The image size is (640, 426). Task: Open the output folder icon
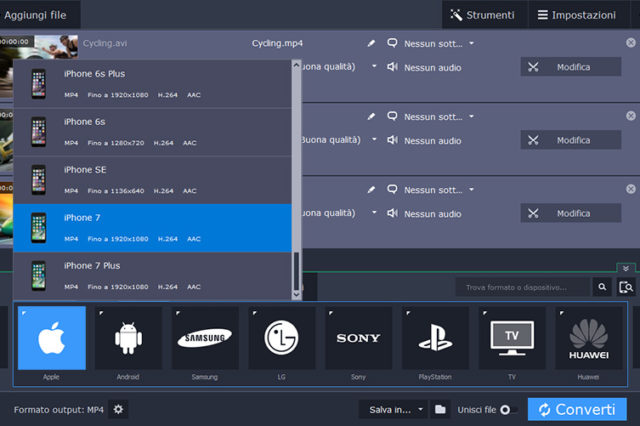click(439, 409)
